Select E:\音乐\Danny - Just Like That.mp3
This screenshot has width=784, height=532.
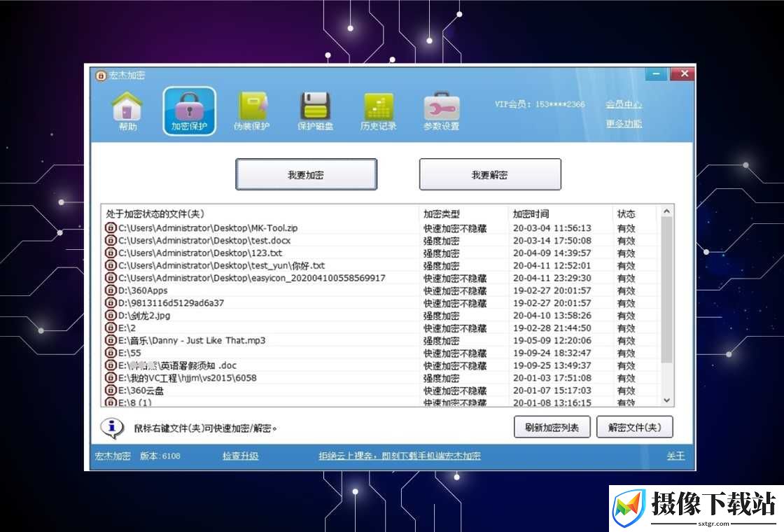380,340
